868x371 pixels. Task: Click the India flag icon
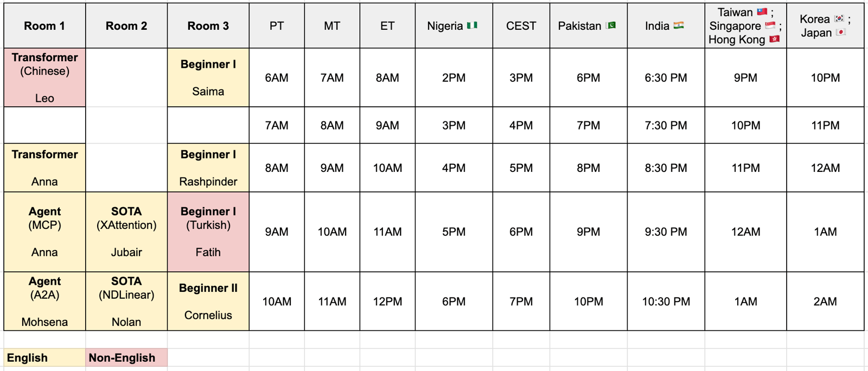(x=679, y=25)
